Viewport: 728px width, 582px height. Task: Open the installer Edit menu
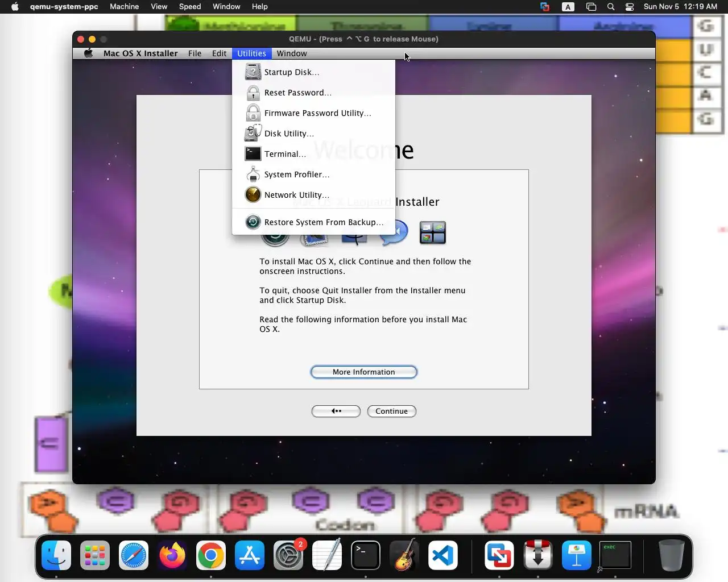point(219,53)
